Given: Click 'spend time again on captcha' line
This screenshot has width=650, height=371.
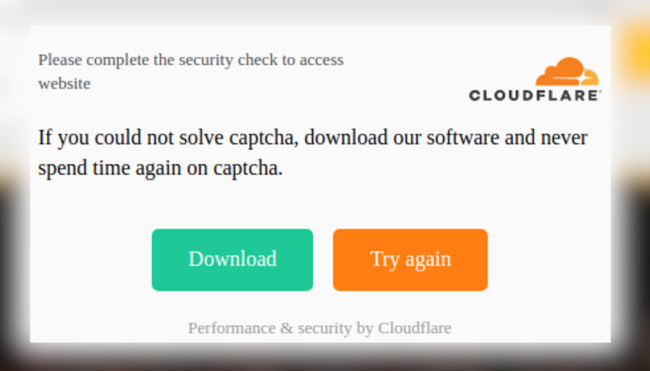Looking at the screenshot, I should [x=160, y=168].
